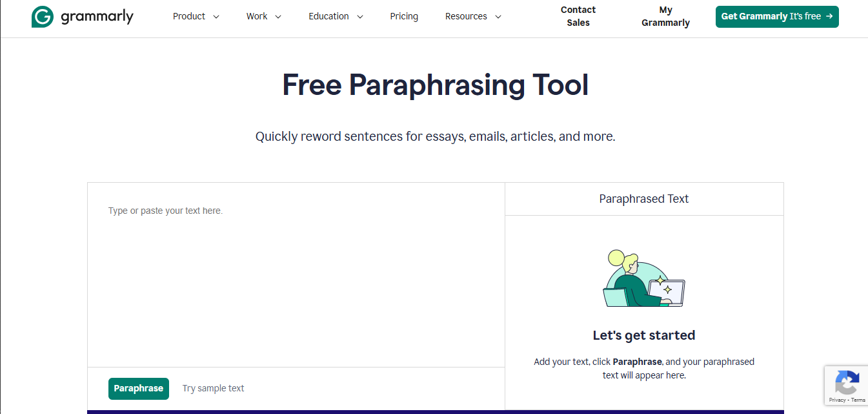This screenshot has width=868, height=414.
Task: Click the Free Paraphrasing Tool heading
Action: pyautogui.click(x=436, y=85)
